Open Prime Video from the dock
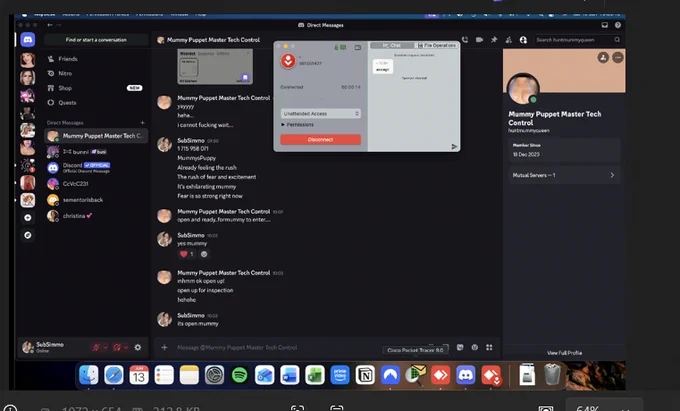This screenshot has width=680, height=411. (x=340, y=375)
